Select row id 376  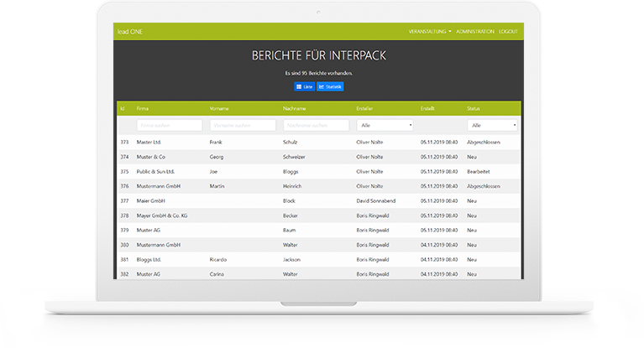pyautogui.click(x=124, y=186)
